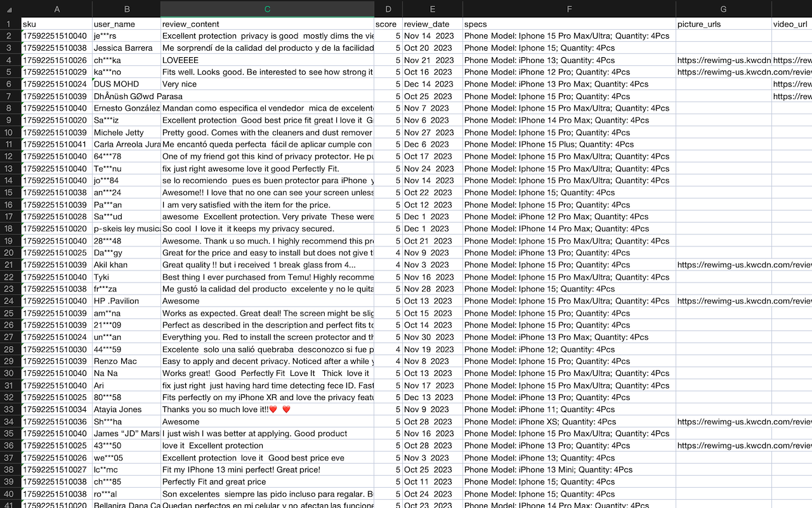Select column F header
Screen dimensions: 812x508
[x=569, y=9]
